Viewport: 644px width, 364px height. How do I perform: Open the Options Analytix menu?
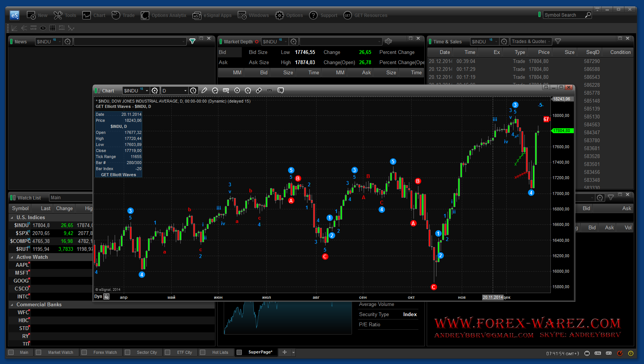[x=164, y=15]
